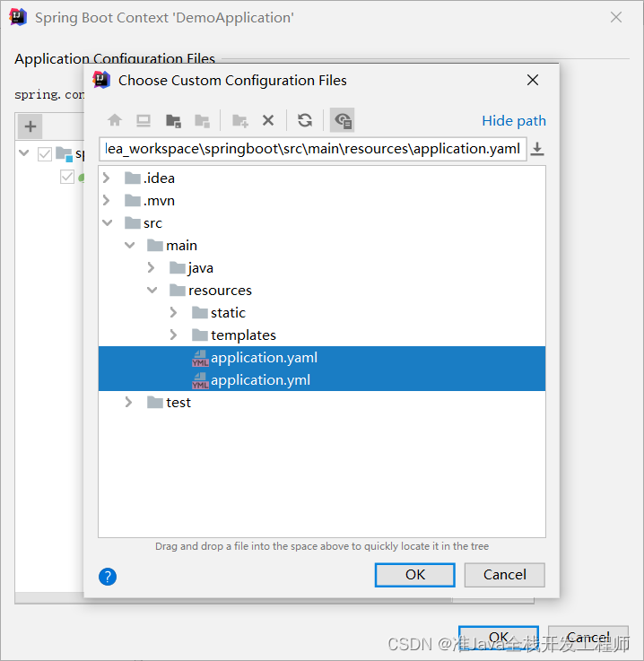Click the Hide path link
The height and width of the screenshot is (661, 644).
(x=514, y=121)
